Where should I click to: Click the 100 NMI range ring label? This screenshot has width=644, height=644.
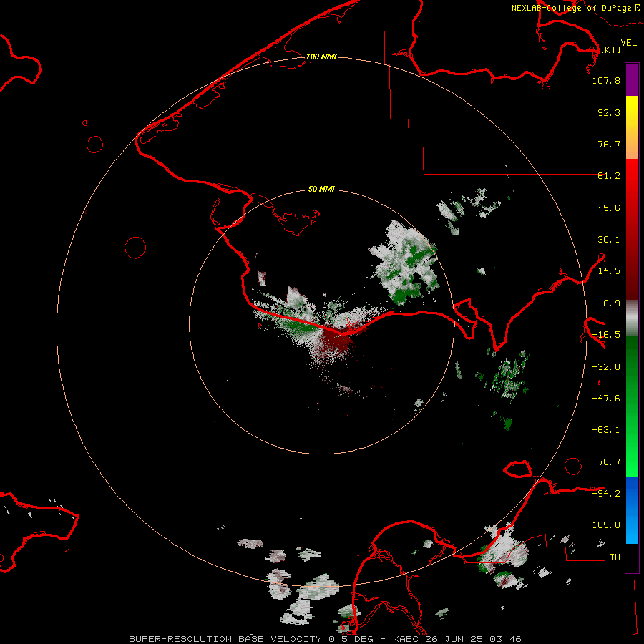point(321,57)
